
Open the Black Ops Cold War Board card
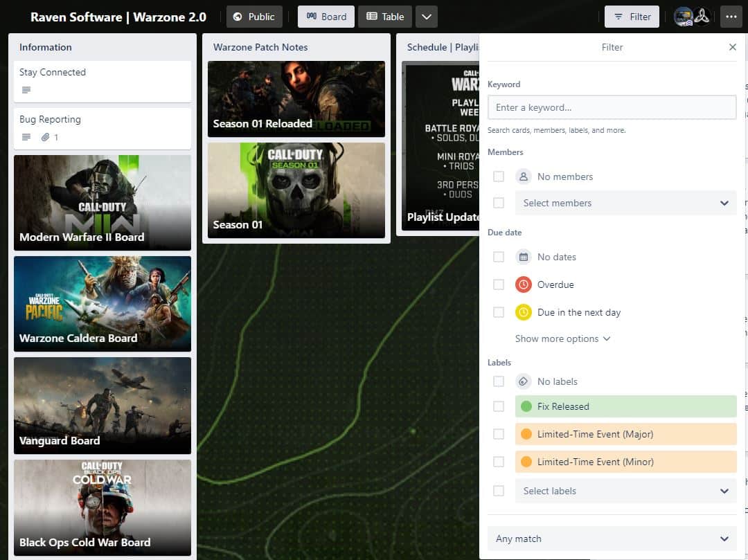point(103,507)
